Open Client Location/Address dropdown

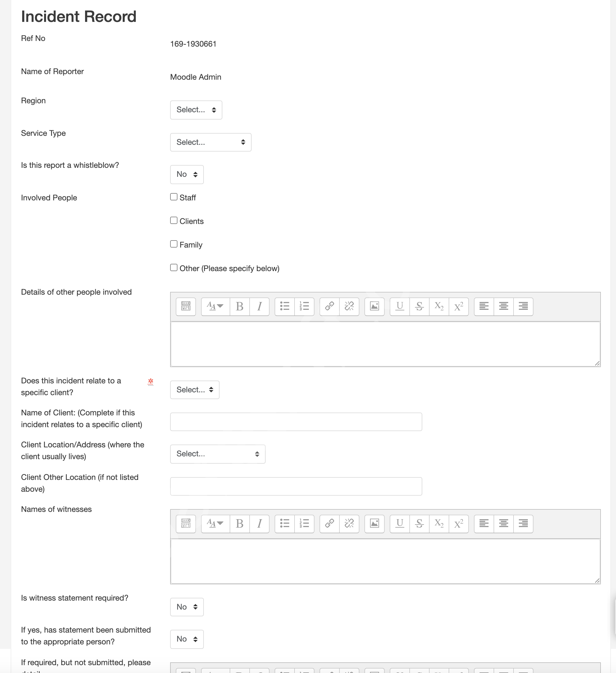point(218,454)
